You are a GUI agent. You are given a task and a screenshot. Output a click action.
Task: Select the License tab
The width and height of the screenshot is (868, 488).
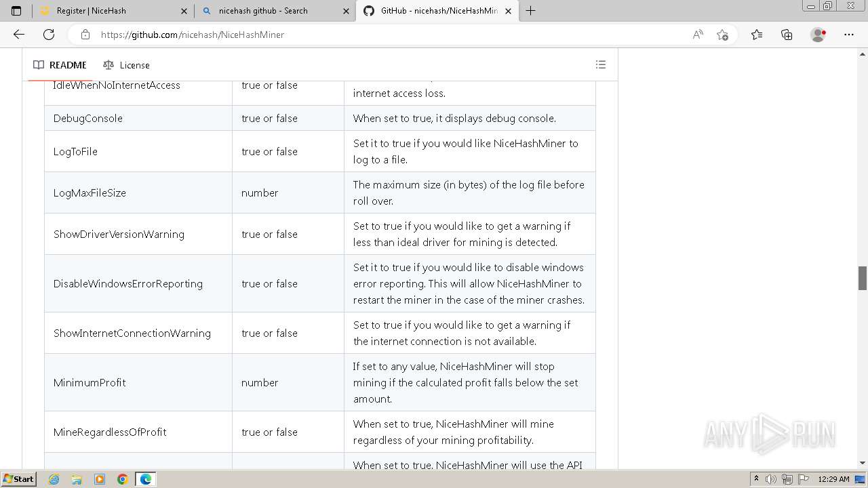pos(127,65)
